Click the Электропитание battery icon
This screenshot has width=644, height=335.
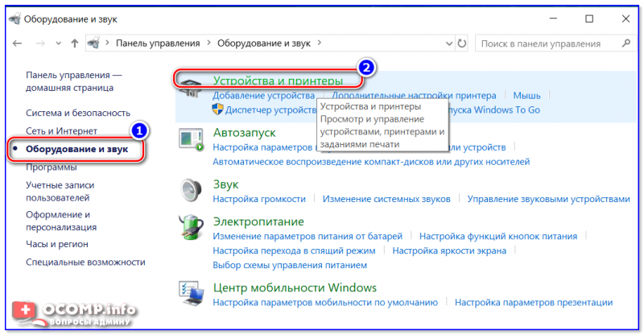pyautogui.click(x=191, y=227)
